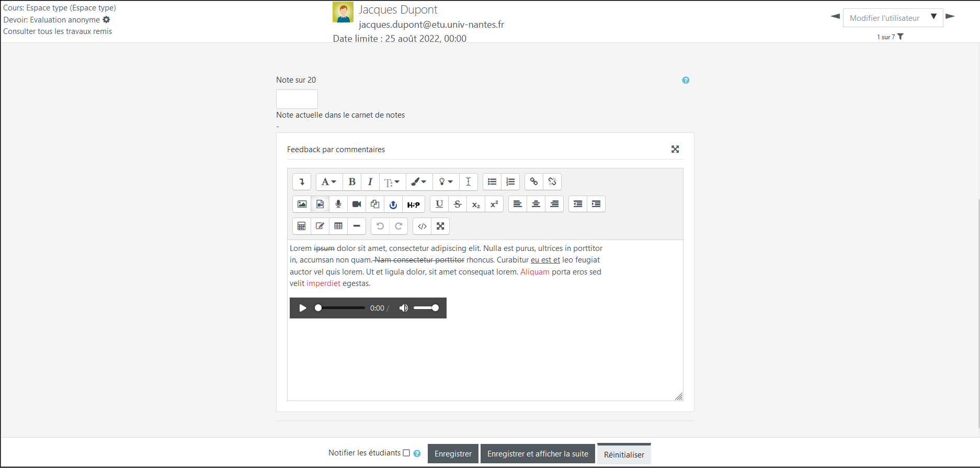Click the record video camera icon
Image resolution: width=980 pixels, height=468 pixels.
[357, 204]
